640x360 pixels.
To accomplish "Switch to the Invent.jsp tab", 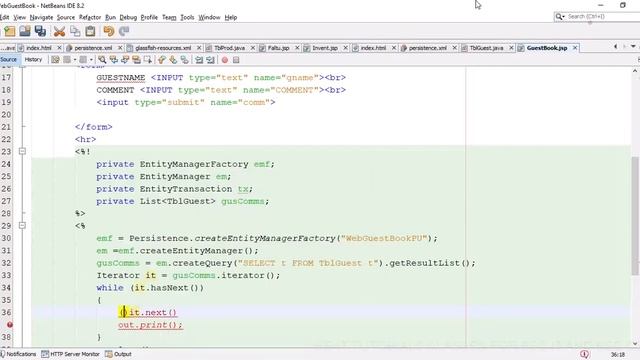I will point(325,48).
